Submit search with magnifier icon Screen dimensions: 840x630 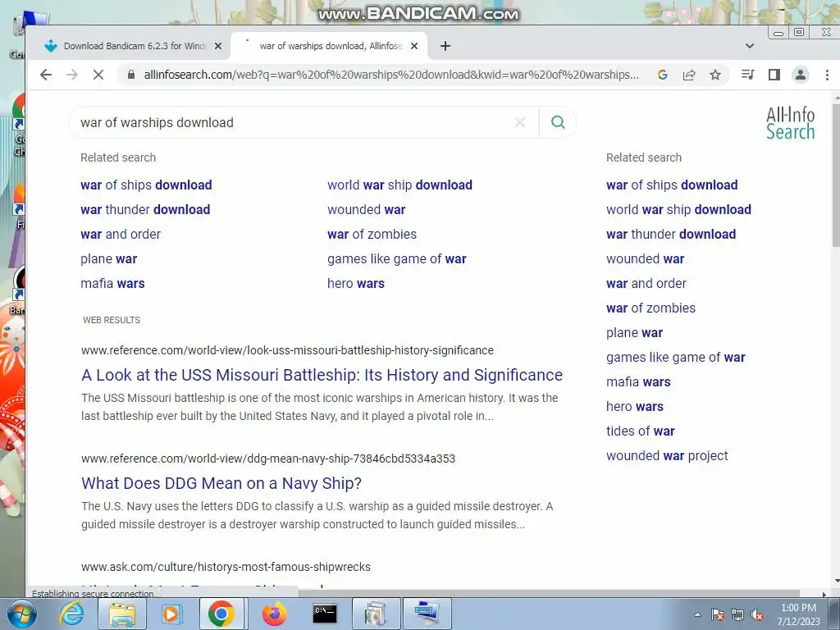(x=558, y=123)
